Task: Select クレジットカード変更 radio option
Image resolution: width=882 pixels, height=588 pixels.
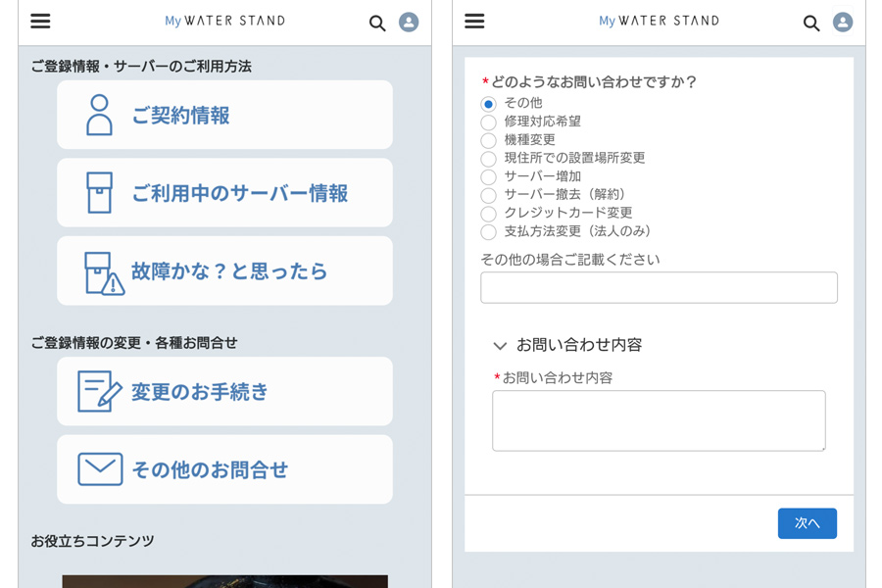Action: [488, 214]
